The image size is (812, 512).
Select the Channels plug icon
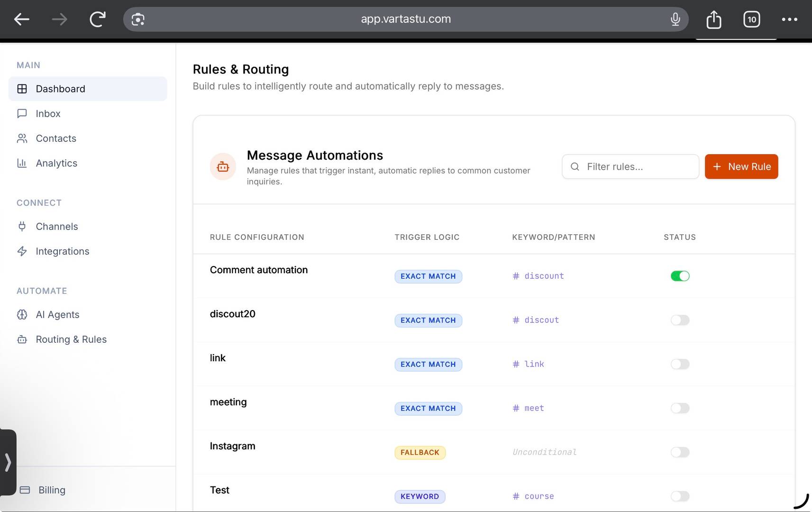22,226
